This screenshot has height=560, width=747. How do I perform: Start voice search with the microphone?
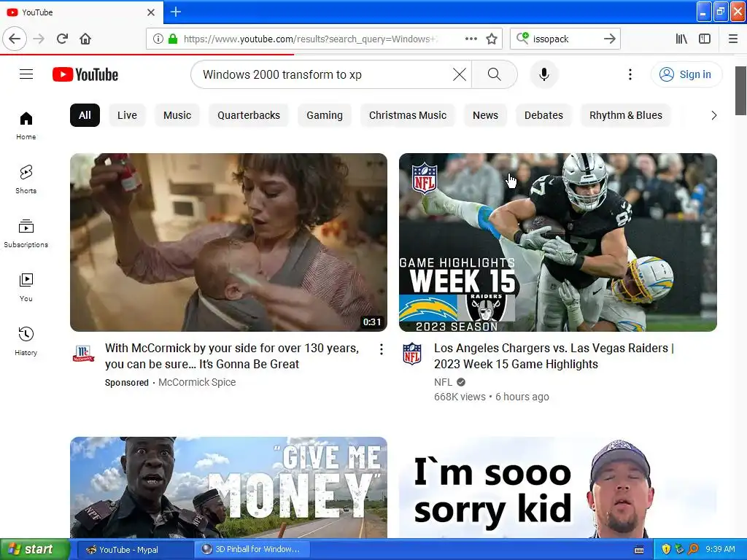[x=544, y=74]
